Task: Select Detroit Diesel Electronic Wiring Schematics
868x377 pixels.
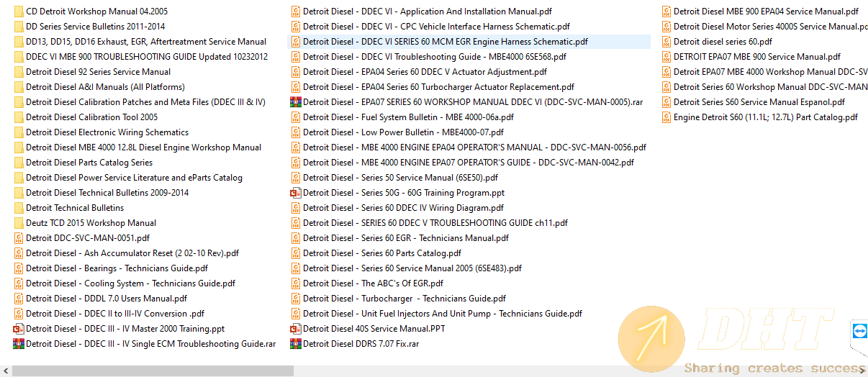Action: tap(107, 132)
